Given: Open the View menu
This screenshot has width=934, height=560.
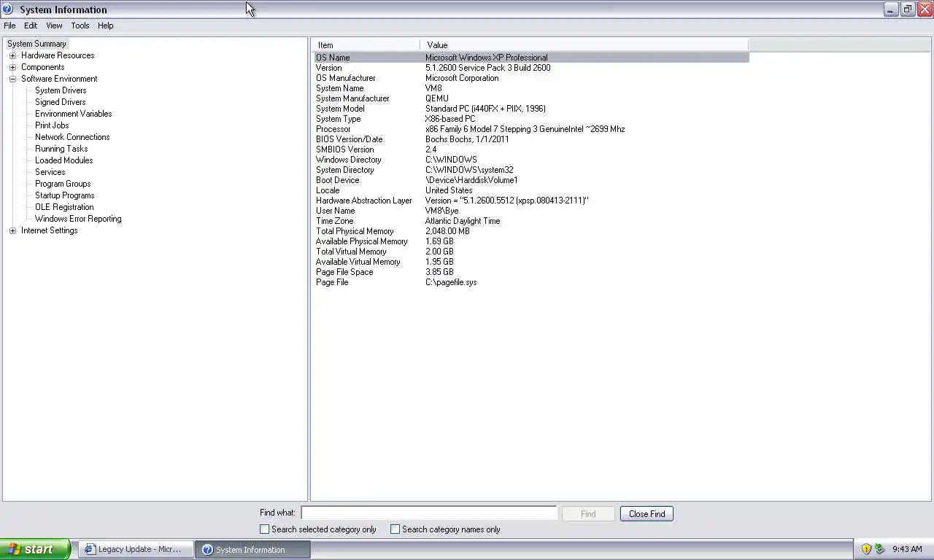Looking at the screenshot, I should [54, 26].
